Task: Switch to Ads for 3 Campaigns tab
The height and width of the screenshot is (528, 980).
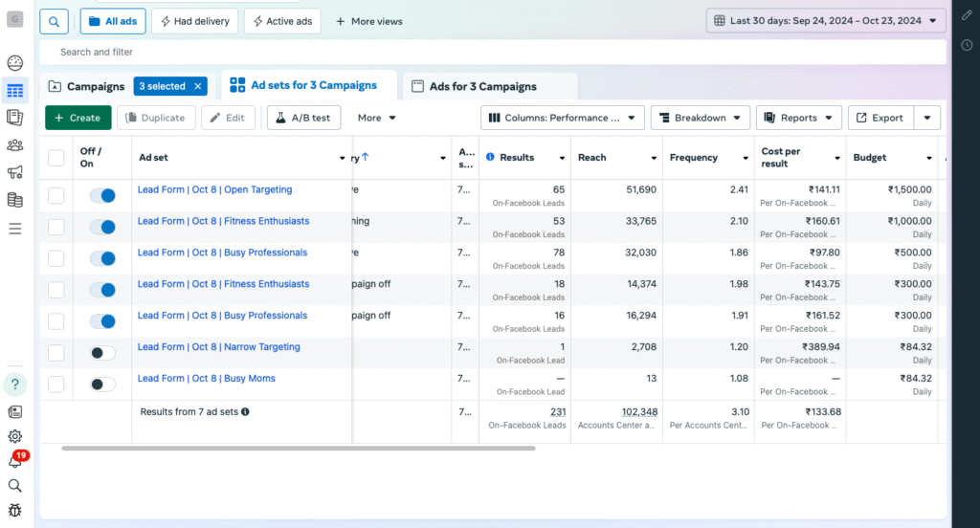Action: 482,86
